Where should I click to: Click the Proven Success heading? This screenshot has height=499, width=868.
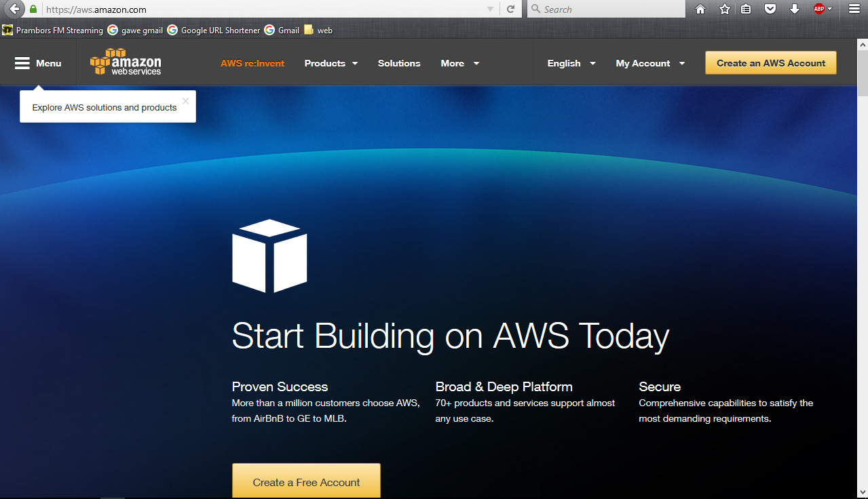coord(280,386)
